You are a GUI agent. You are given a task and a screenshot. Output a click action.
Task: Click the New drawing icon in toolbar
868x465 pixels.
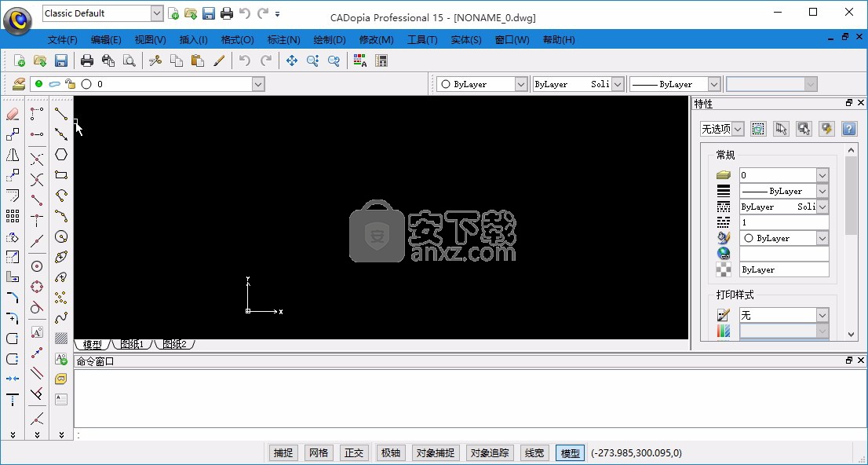pyautogui.click(x=19, y=61)
